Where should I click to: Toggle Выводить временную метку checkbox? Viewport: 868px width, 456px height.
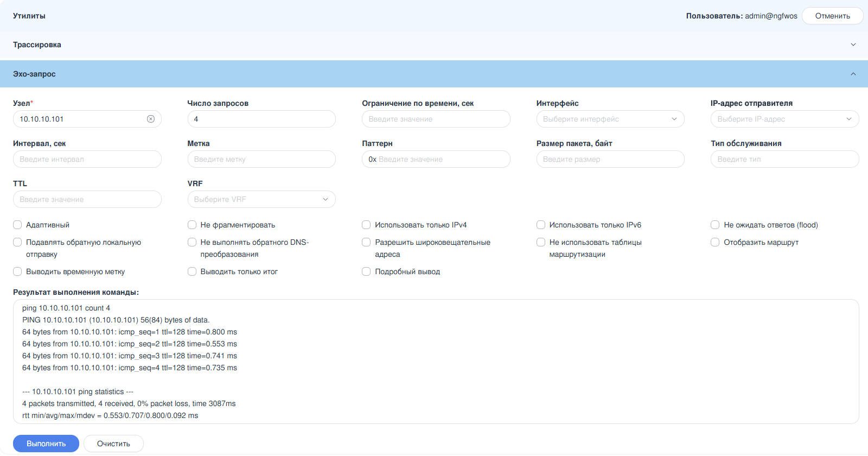pyautogui.click(x=17, y=271)
